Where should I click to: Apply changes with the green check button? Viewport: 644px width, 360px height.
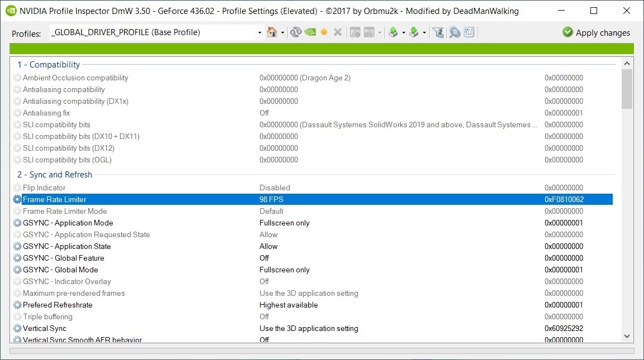point(596,32)
